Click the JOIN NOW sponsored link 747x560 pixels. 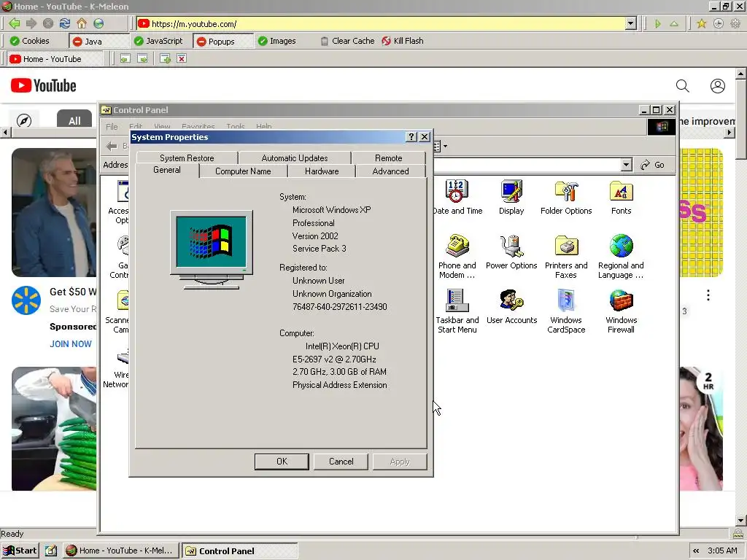coord(71,344)
